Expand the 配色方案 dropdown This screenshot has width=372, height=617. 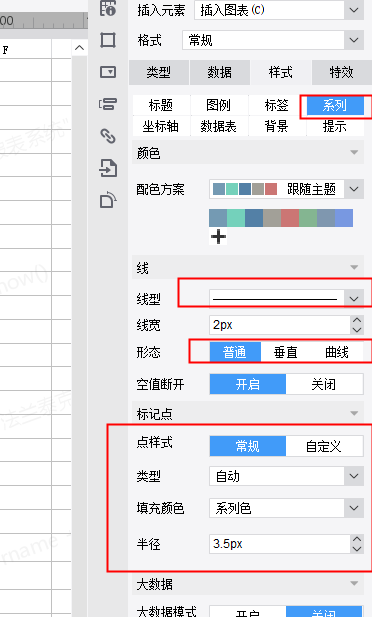pos(286,189)
